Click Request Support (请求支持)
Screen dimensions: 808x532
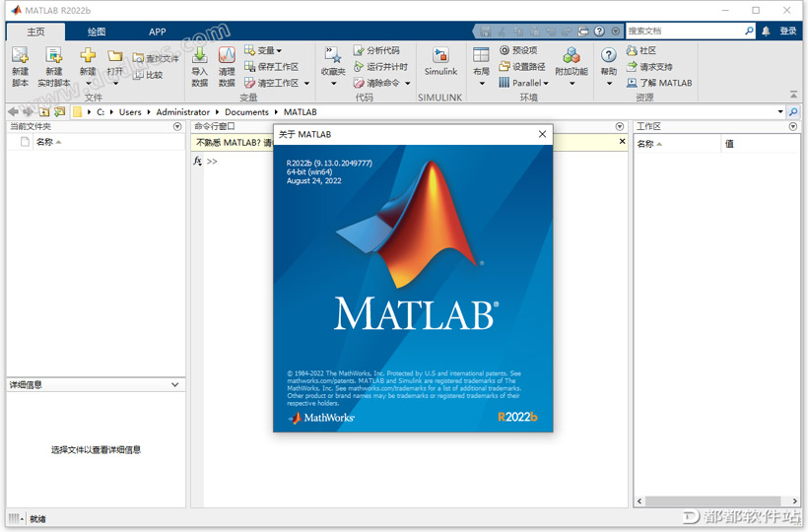(x=649, y=66)
